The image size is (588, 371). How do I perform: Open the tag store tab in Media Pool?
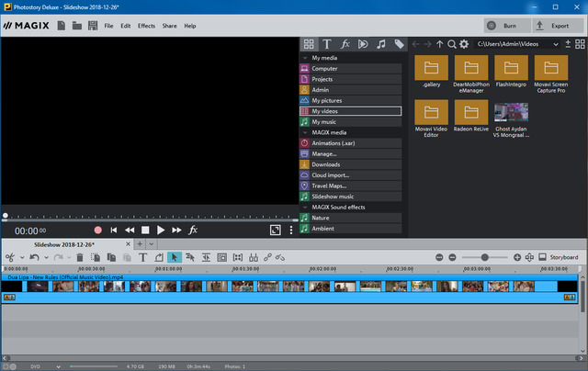pyautogui.click(x=399, y=44)
